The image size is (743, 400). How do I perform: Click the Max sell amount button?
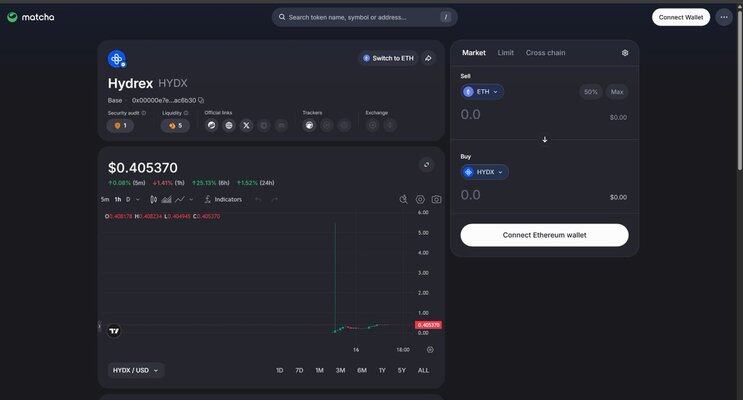(617, 91)
